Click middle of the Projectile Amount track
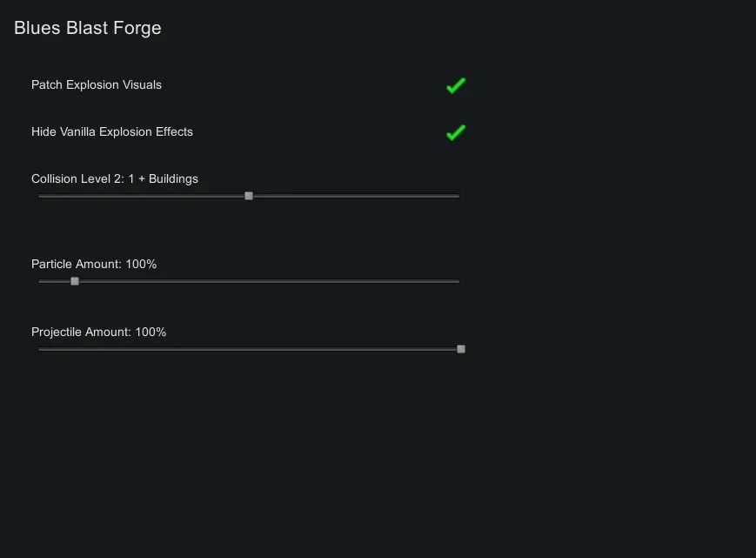Image resolution: width=756 pixels, height=558 pixels. (x=249, y=349)
